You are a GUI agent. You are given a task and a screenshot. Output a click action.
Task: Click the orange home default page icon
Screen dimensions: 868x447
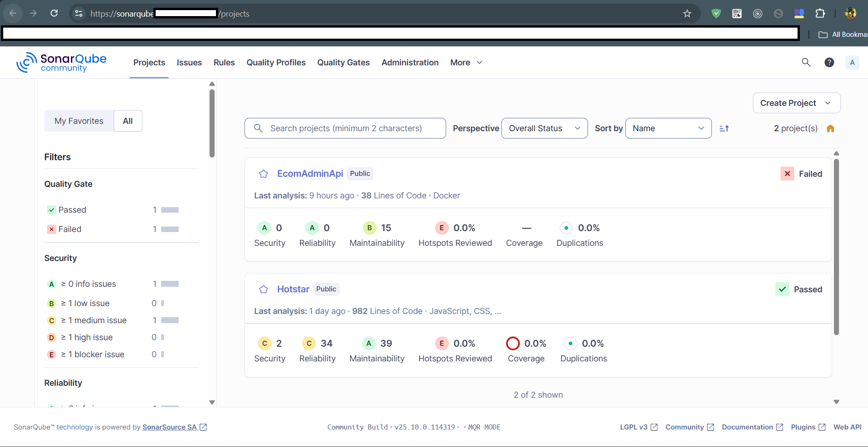click(830, 128)
